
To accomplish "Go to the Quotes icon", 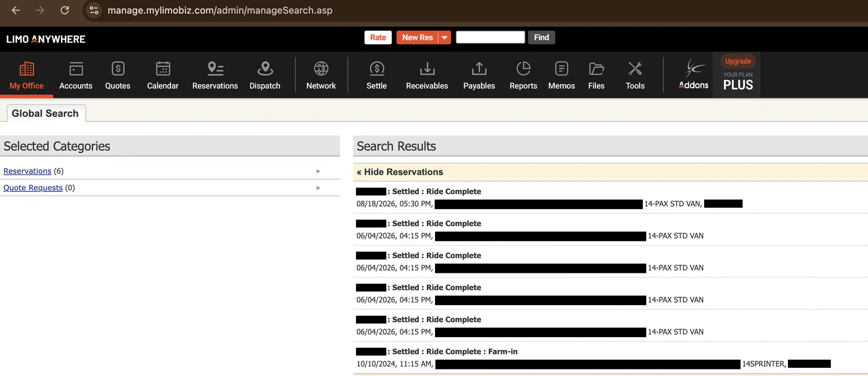I will click(118, 69).
